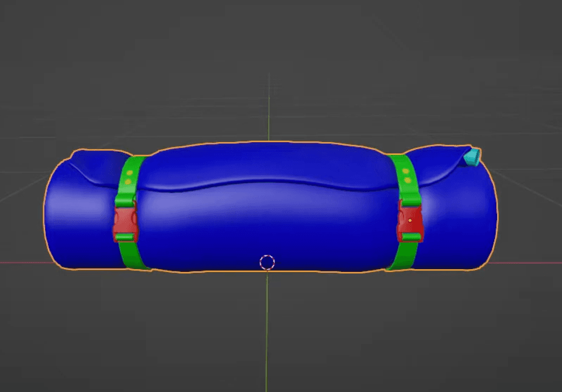The image size is (562, 392).
Task: Click the lower yellow rivet on right strap
Action: [407, 180]
